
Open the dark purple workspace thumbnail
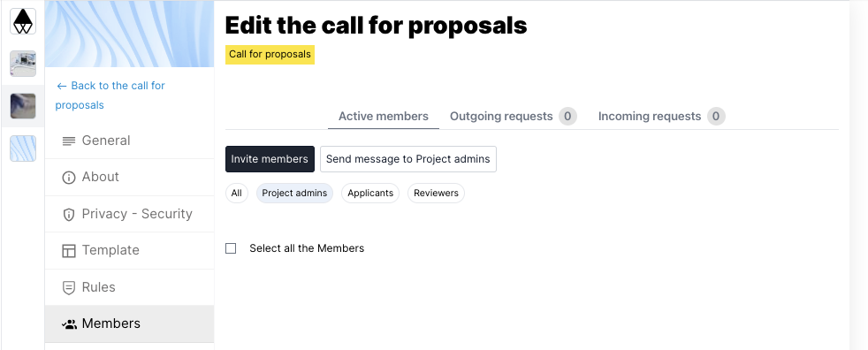coord(23,106)
